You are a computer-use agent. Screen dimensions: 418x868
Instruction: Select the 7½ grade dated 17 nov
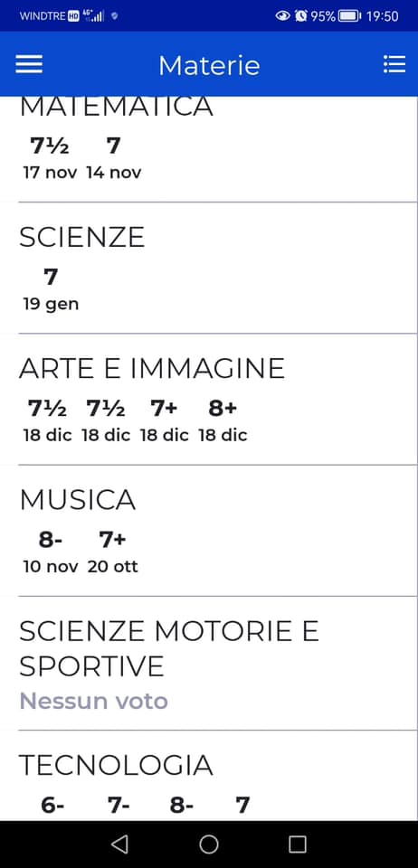[x=50, y=157]
